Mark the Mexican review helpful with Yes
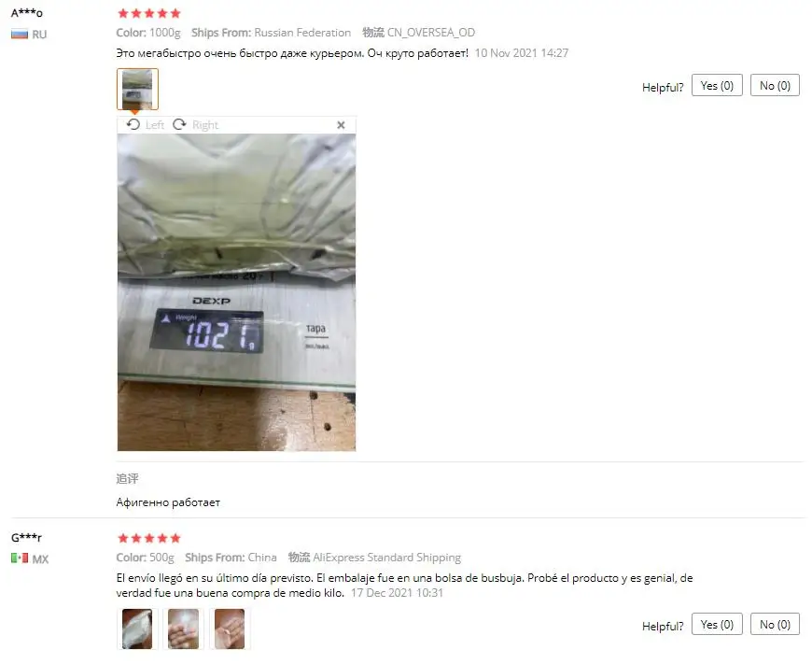Screen dimensions: 812x664 717,624
